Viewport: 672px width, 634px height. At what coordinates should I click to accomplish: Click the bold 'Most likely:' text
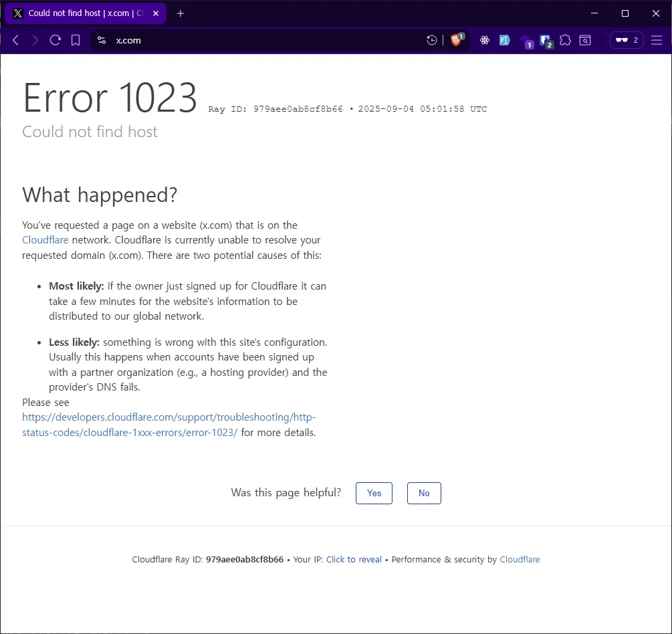click(76, 286)
